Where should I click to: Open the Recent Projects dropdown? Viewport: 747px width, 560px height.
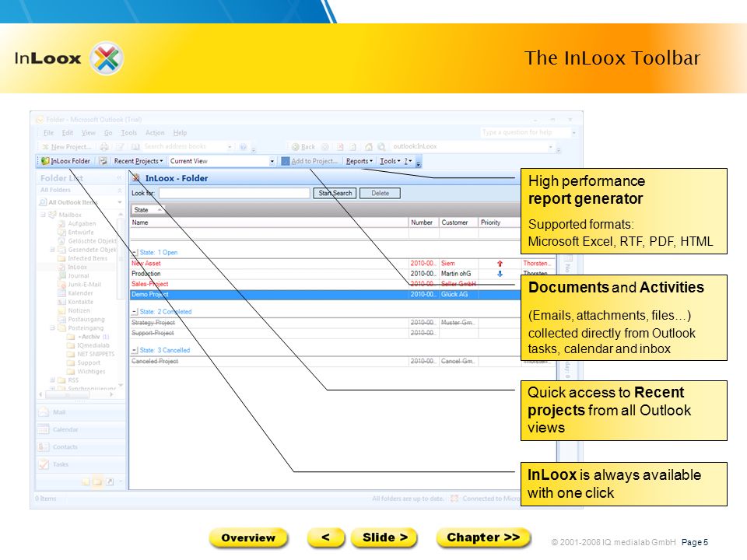139,161
